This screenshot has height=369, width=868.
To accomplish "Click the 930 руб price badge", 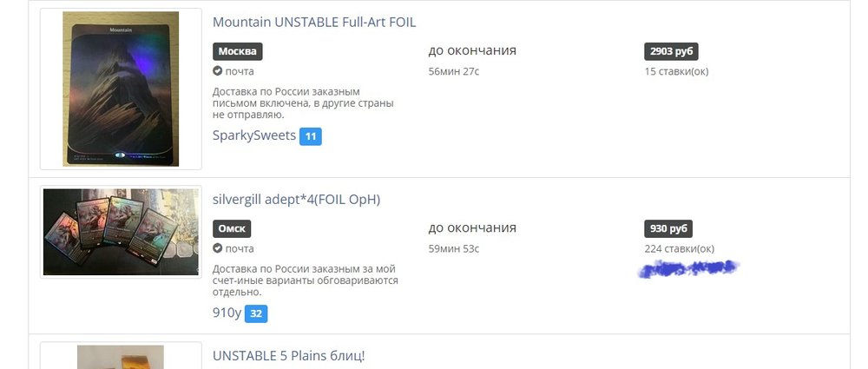I will [668, 229].
